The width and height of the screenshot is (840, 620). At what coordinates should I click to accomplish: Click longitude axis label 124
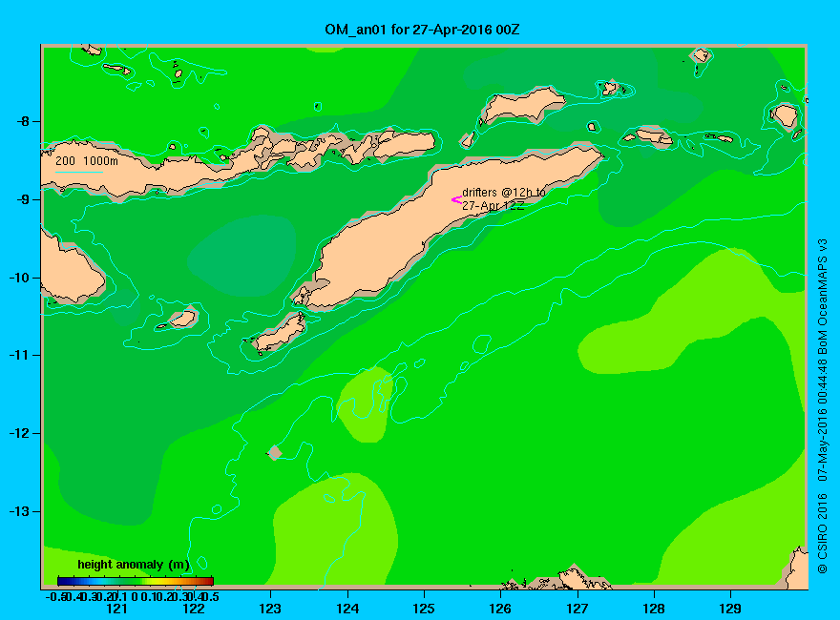coord(347,609)
